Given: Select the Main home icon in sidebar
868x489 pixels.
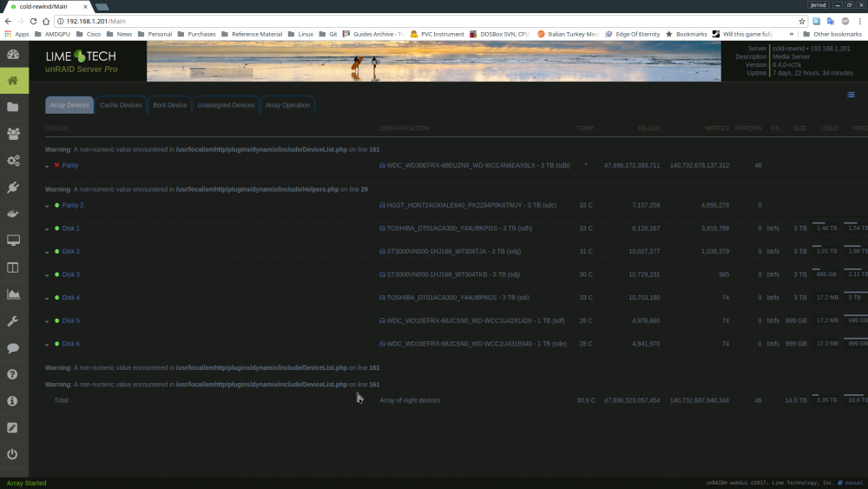Looking at the screenshot, I should coord(13,81).
